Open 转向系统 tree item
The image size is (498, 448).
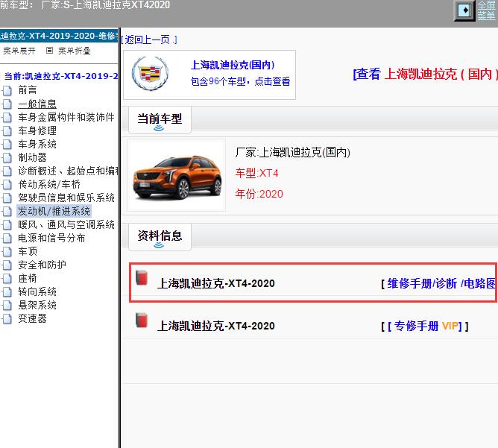(37, 291)
